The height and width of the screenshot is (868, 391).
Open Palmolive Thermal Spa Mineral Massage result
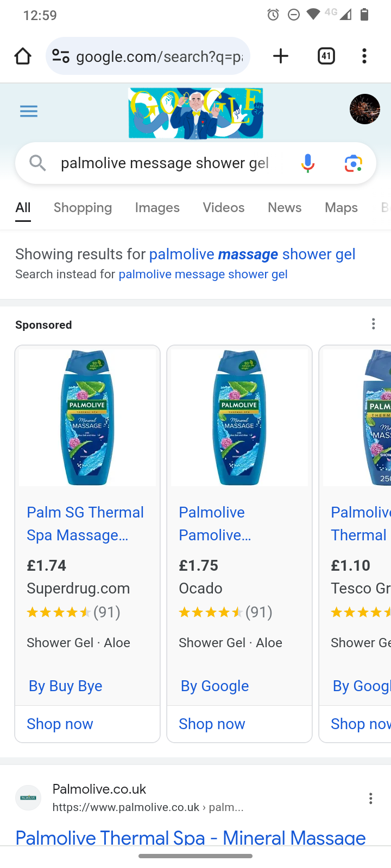[x=190, y=837]
